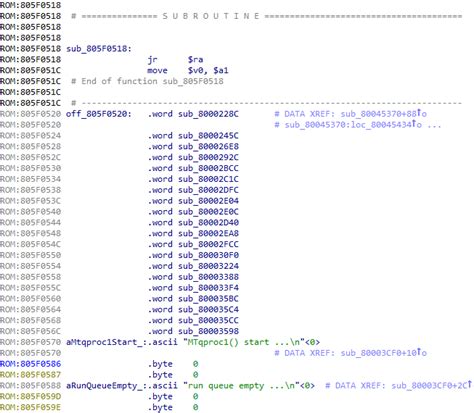
Task: Click the address ROM:805F059D
Action: [31, 397]
